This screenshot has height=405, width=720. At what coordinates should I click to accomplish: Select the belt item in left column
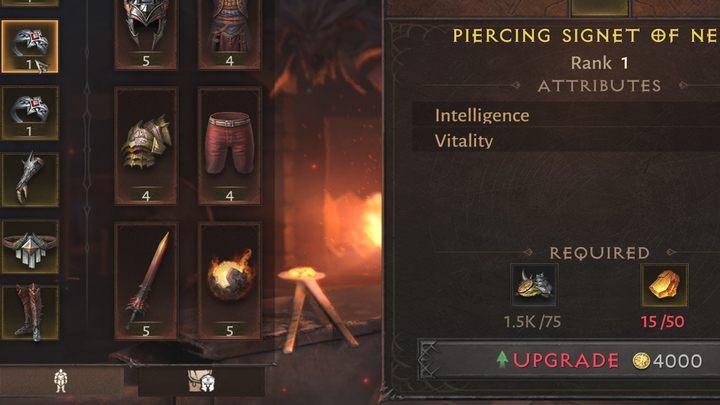point(30,247)
